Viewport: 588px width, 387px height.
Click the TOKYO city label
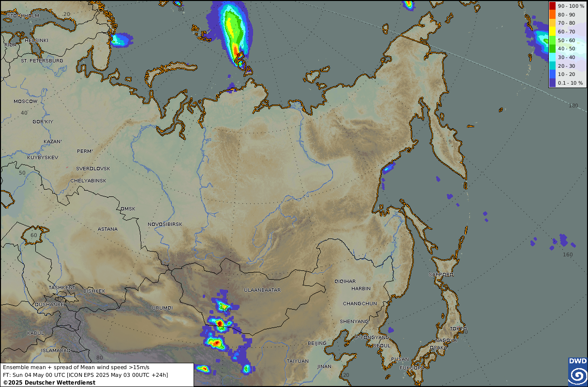tap(457, 329)
